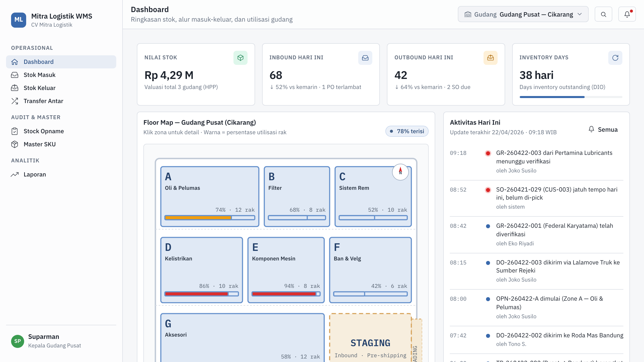
Task: Select zone C Sistem Rem
Action: point(373,197)
